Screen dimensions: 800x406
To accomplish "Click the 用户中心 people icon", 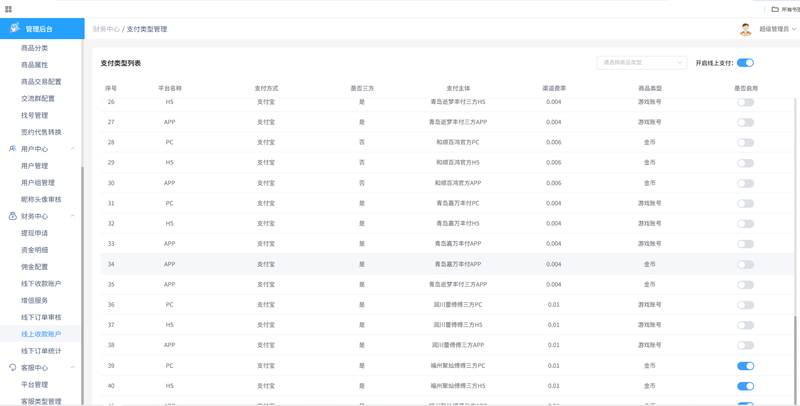I will (x=13, y=148).
